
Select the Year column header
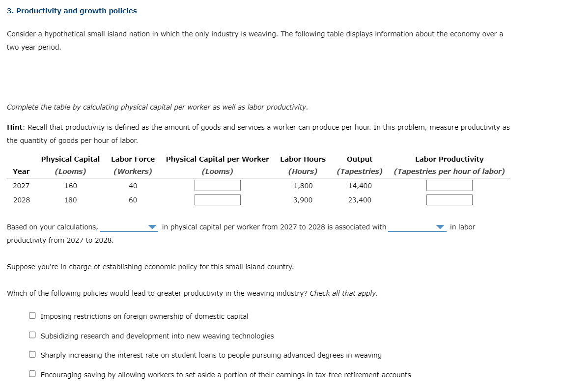[21, 171]
